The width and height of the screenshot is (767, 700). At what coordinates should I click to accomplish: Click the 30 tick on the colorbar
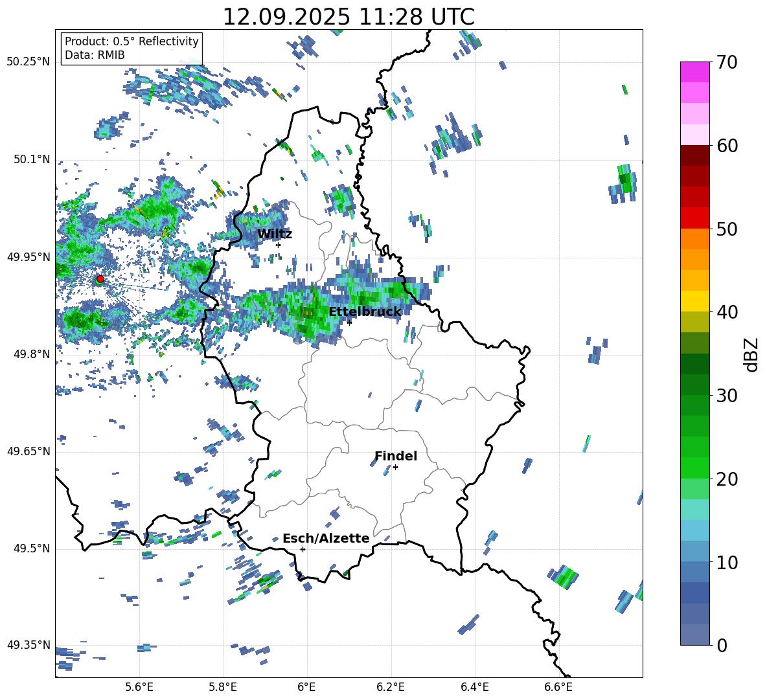point(727,396)
